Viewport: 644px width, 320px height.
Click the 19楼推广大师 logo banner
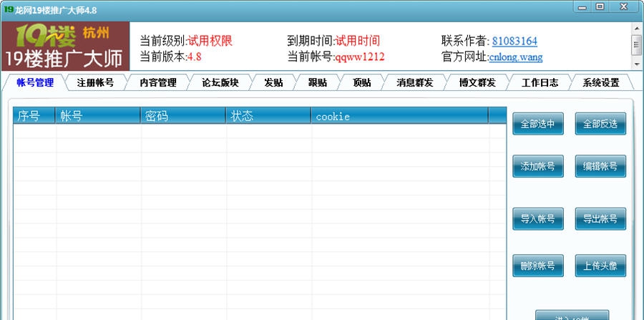pyautogui.click(x=65, y=47)
